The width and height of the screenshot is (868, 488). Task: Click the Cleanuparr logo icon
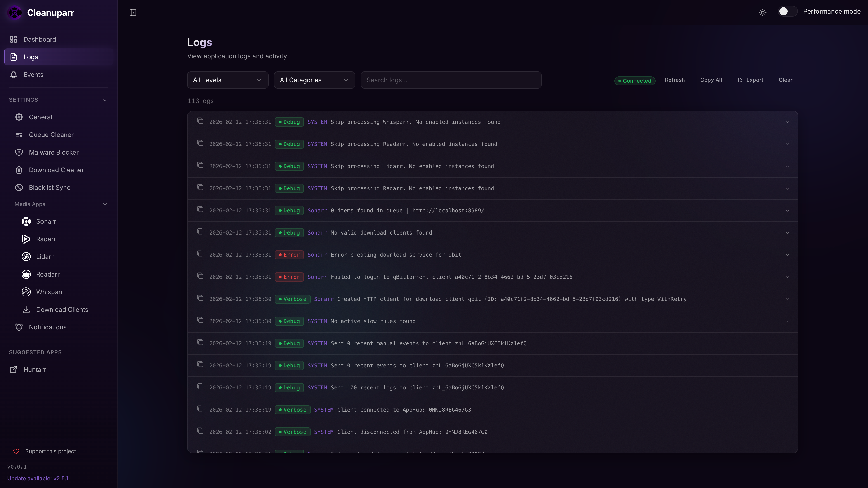click(15, 12)
